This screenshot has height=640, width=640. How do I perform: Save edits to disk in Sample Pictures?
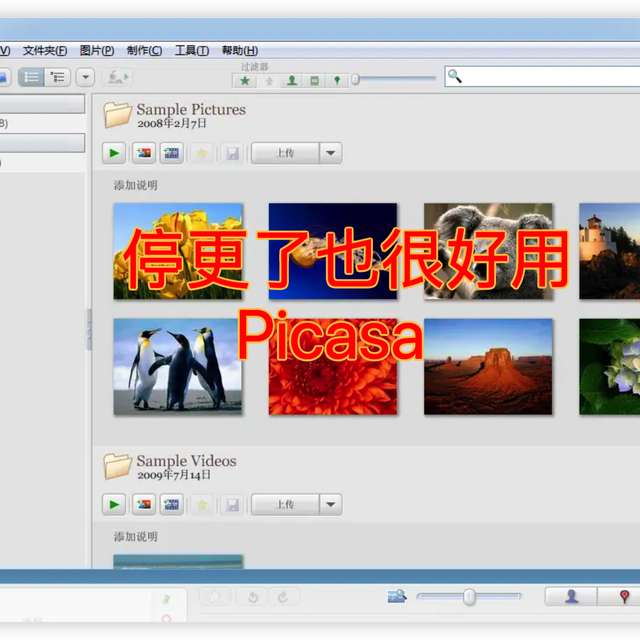click(x=233, y=153)
